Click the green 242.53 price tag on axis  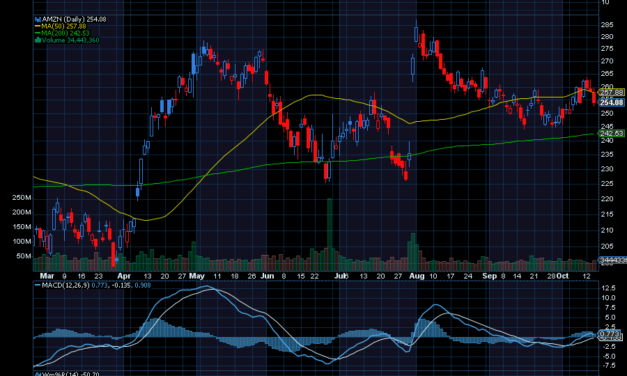point(612,133)
